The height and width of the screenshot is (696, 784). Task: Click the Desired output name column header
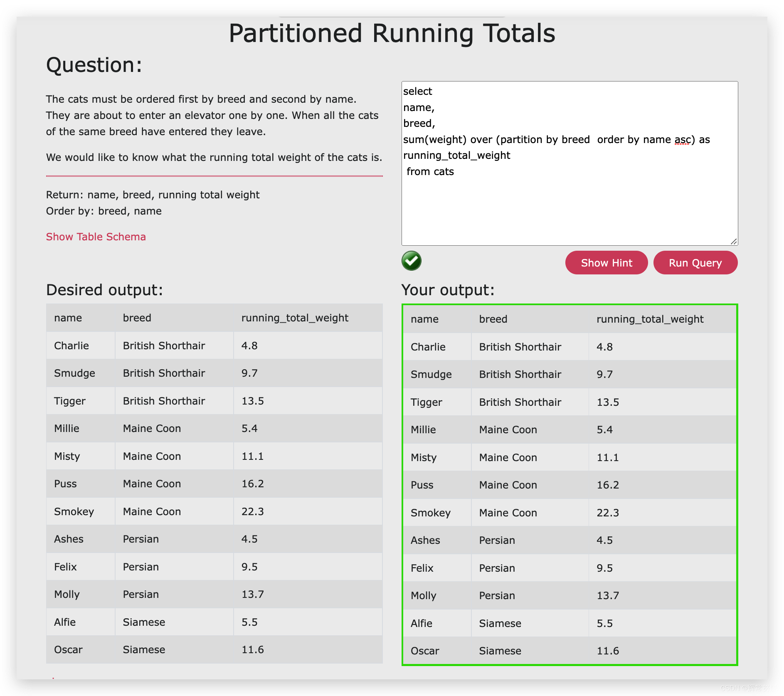68,318
